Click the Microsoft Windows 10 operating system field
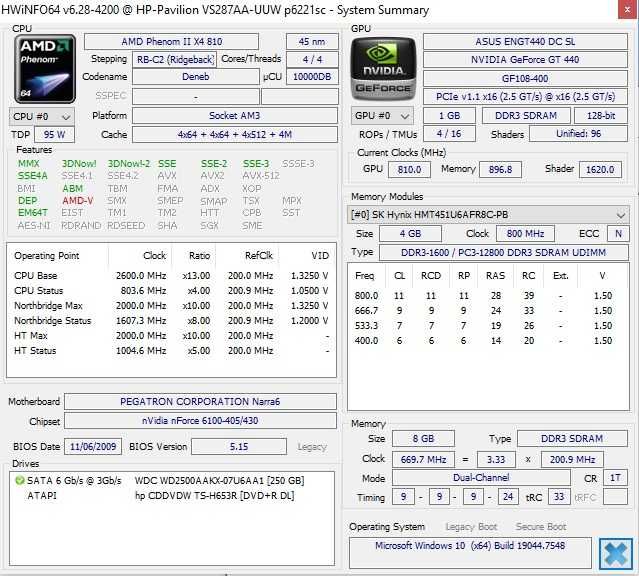The image size is (639, 576). (470, 553)
